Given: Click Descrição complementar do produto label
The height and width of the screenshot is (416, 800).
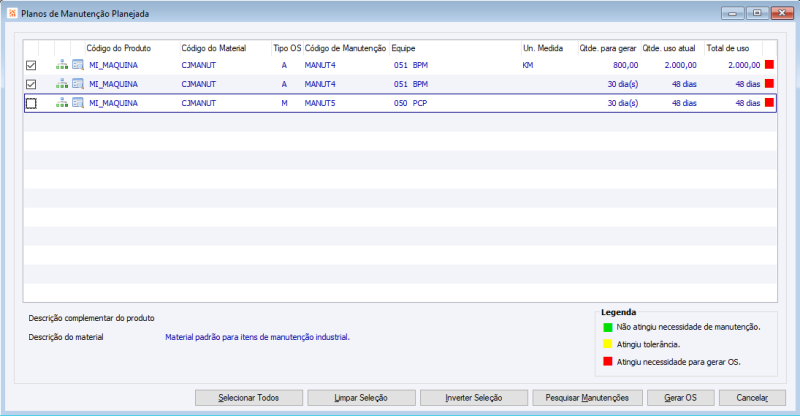Looking at the screenshot, I should pos(91,318).
